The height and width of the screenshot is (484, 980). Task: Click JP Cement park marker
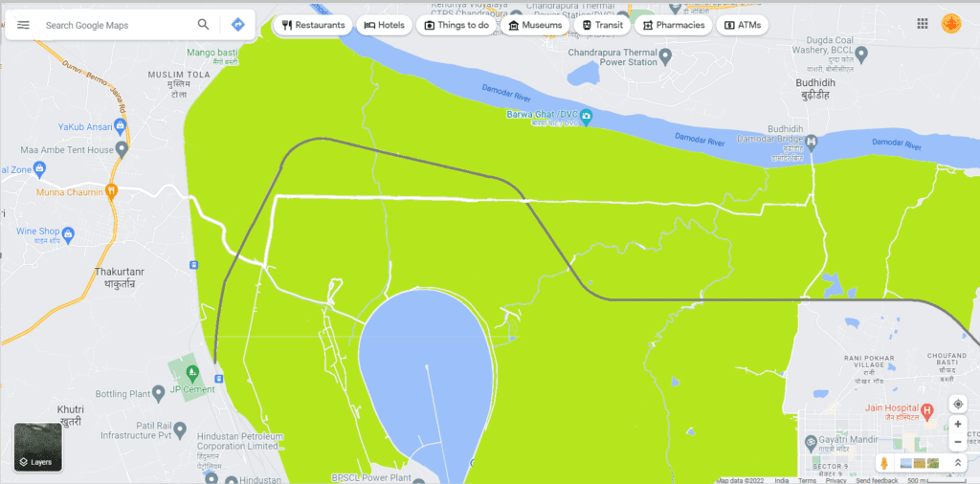(x=192, y=375)
